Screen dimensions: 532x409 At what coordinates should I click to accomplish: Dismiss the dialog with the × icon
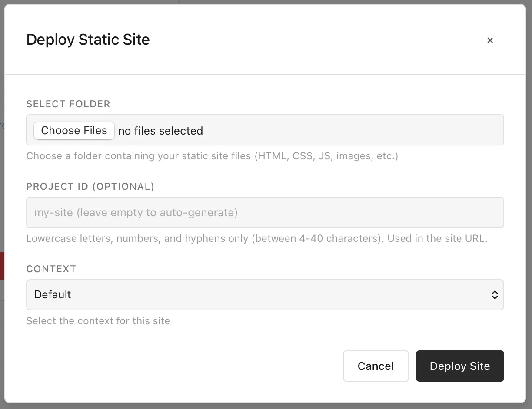[490, 40]
